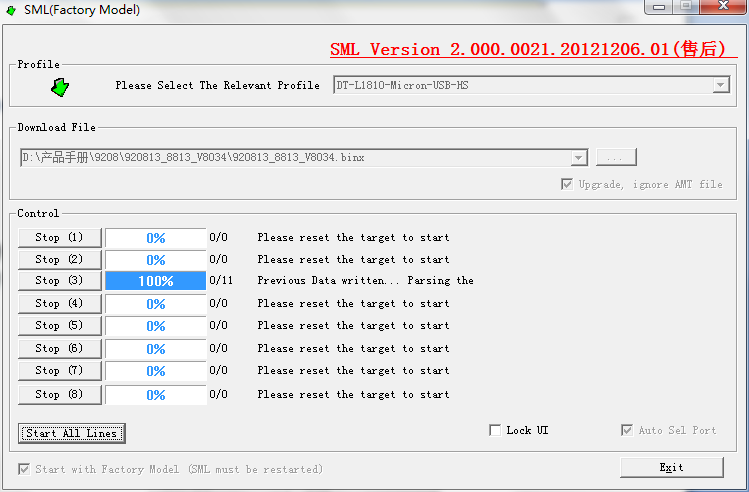Click the green arrow Profile icon
This screenshot has height=492, width=749.
pos(60,87)
